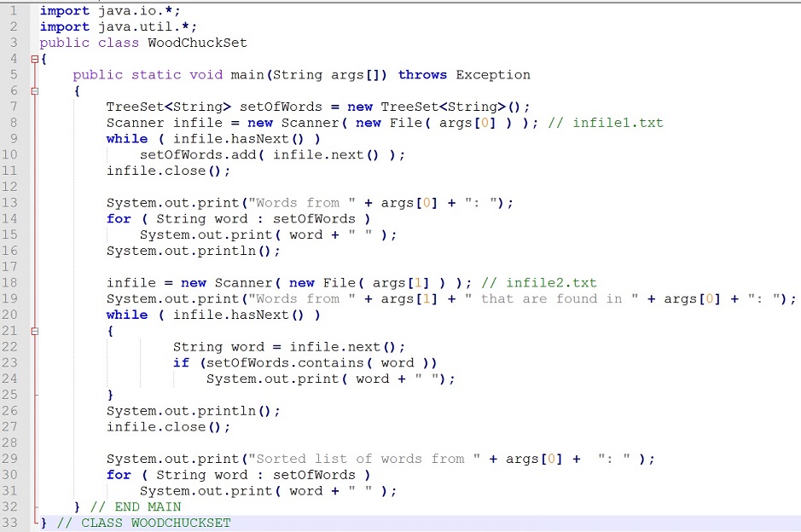Click the '// infile2.txt' comment
This screenshot has width=801, height=532.
[539, 283]
